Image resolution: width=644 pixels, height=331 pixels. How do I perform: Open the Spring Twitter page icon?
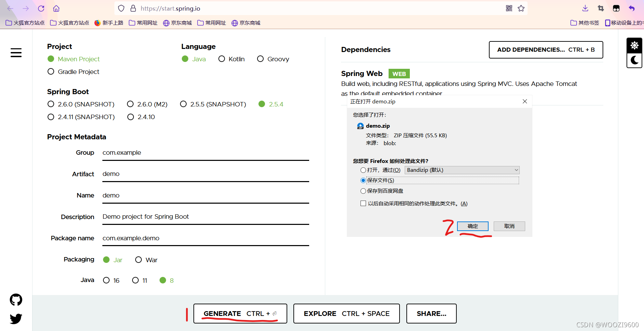(16, 319)
